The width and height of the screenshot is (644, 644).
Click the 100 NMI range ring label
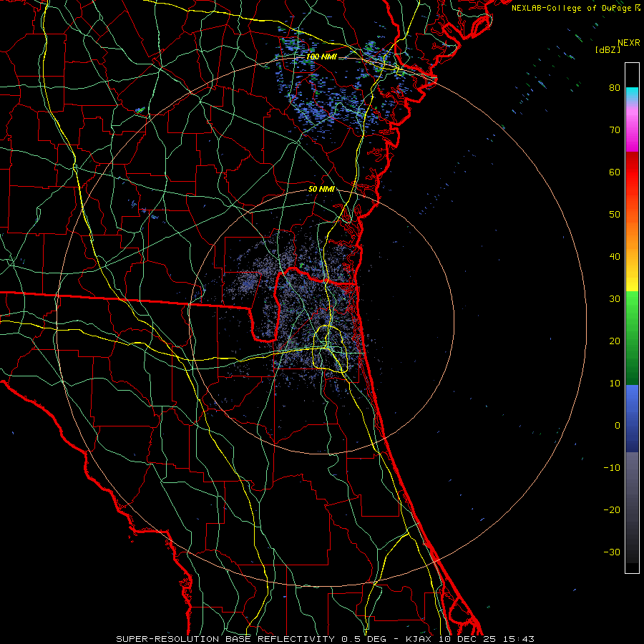[321, 57]
